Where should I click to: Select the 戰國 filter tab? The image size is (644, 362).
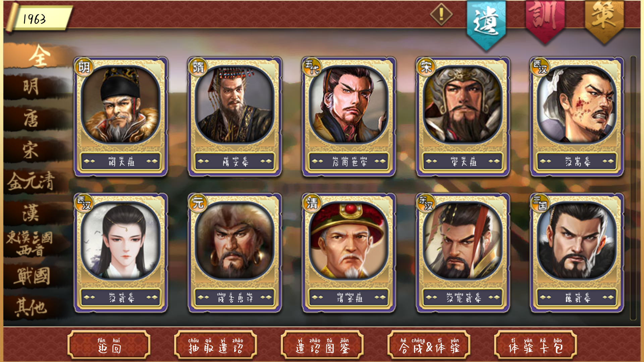click(32, 276)
